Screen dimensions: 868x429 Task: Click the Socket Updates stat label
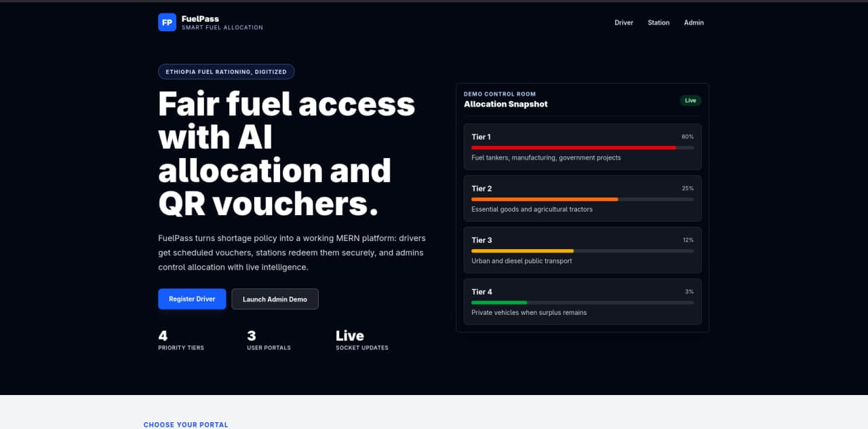click(x=362, y=348)
